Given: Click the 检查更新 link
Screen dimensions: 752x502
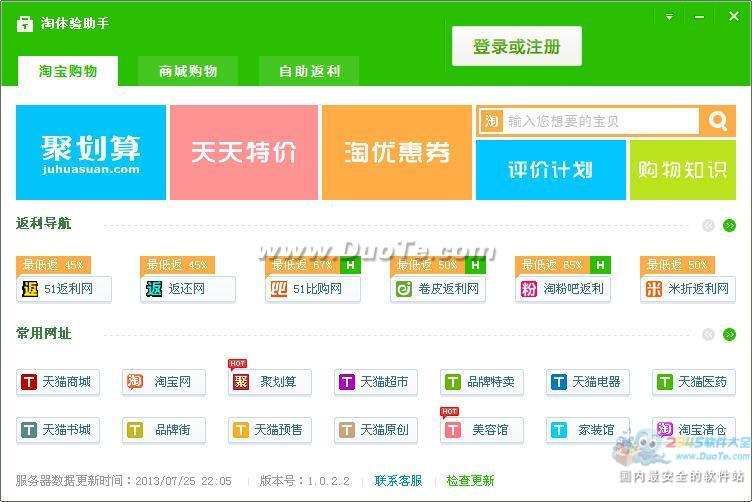Looking at the screenshot, I should (470, 480).
